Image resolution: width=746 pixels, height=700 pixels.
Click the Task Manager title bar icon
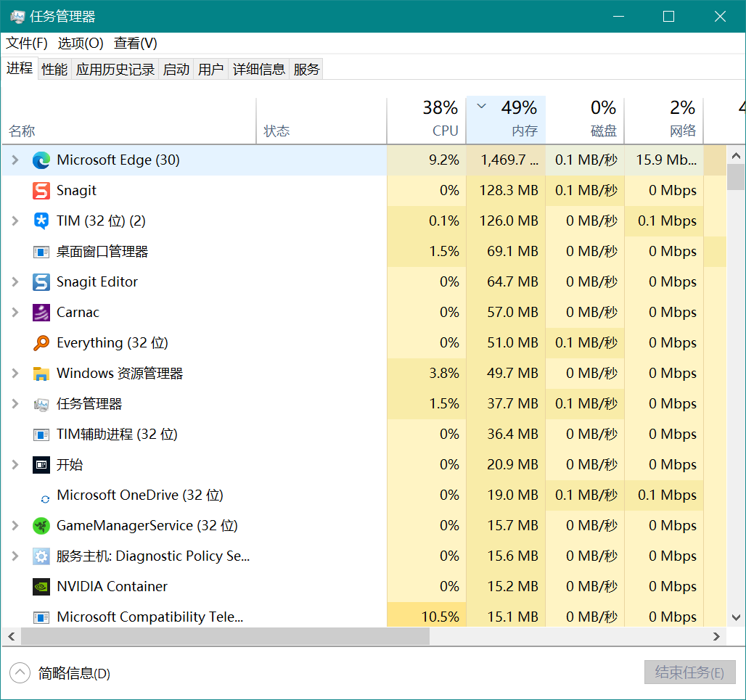[17, 17]
